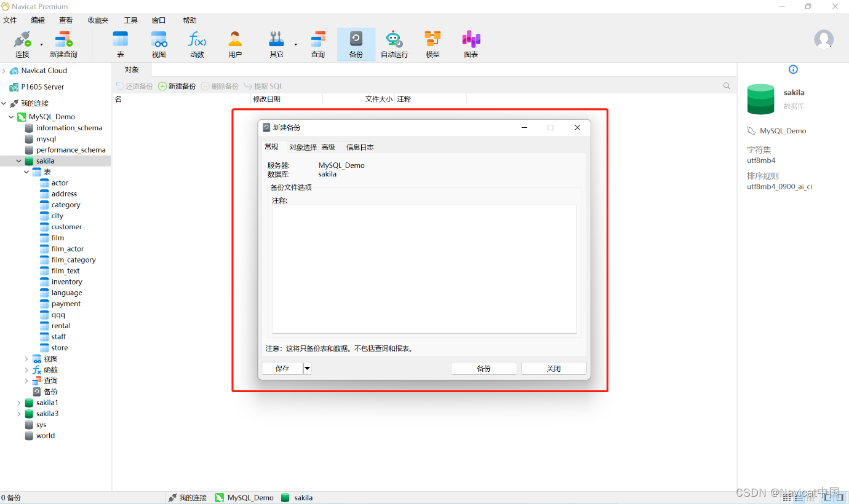Open the dropdown arrow beside the 其它 toolbar button

pyautogui.click(x=296, y=44)
